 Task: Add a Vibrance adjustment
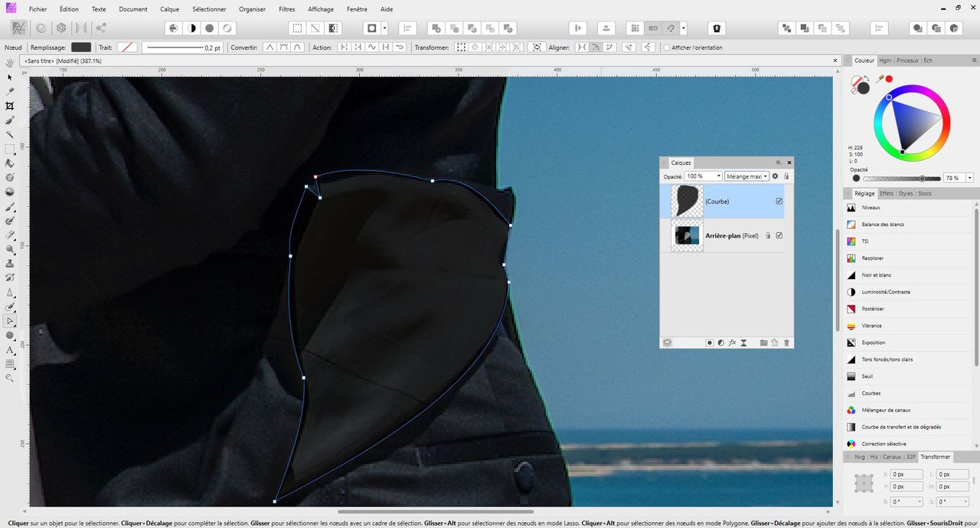(871, 326)
